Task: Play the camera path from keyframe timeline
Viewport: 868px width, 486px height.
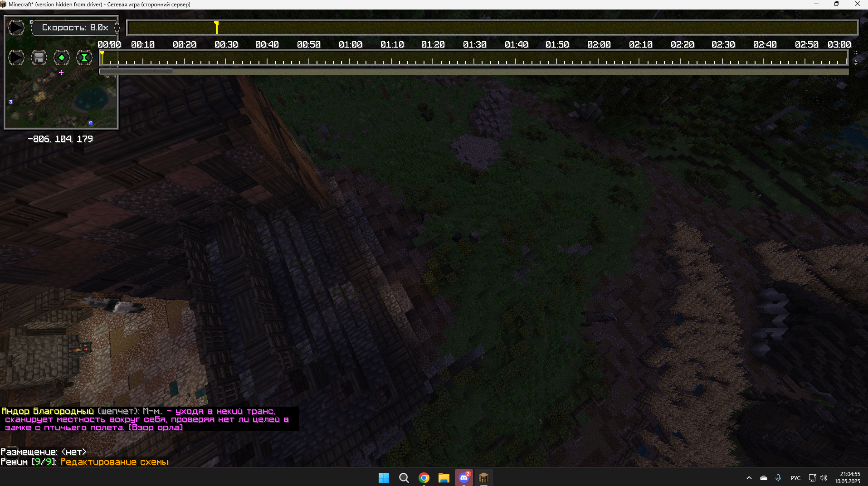Action: pos(16,58)
